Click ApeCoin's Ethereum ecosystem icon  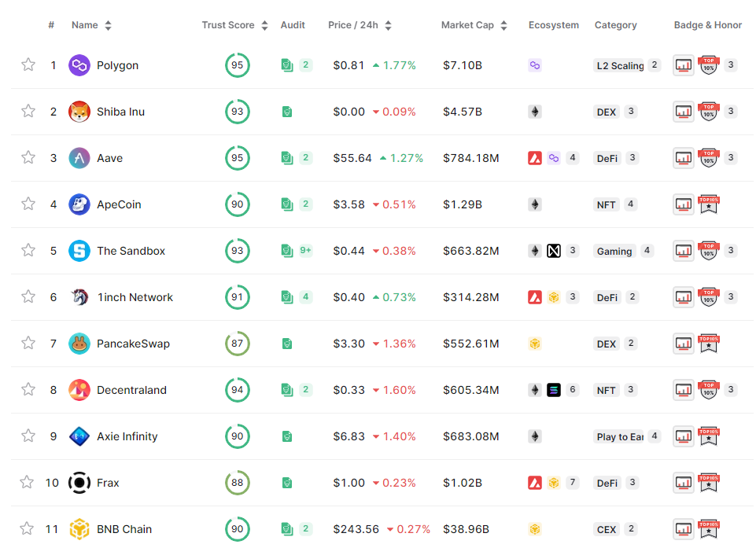pos(535,204)
